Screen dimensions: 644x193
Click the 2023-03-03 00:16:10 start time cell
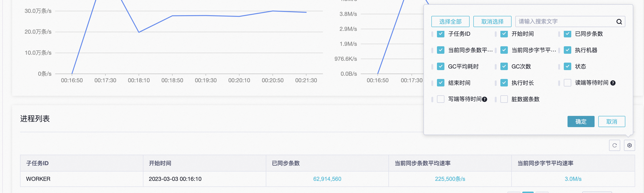pos(204,179)
